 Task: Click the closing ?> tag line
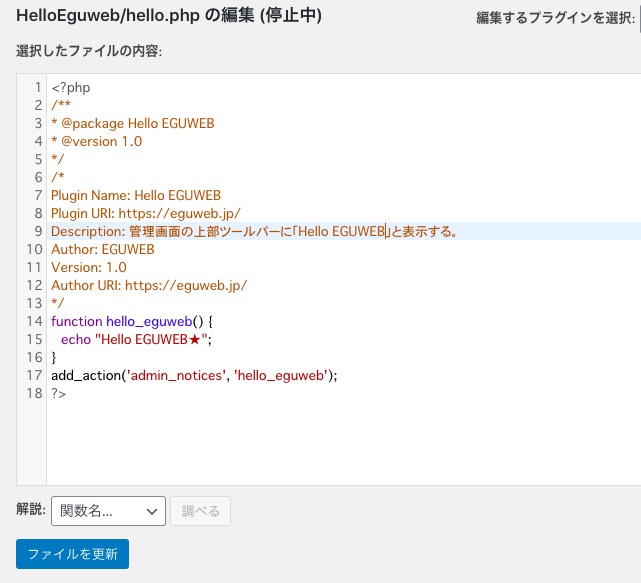59,394
